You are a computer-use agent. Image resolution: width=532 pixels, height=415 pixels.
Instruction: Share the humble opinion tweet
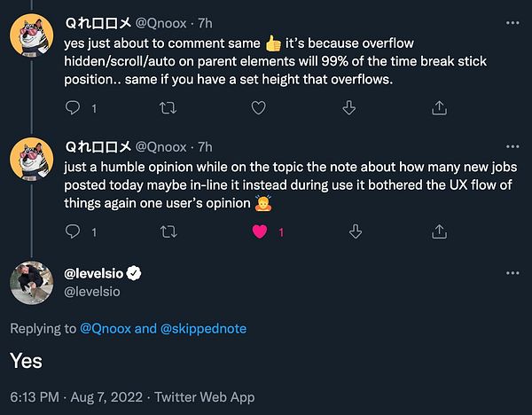pos(438,232)
